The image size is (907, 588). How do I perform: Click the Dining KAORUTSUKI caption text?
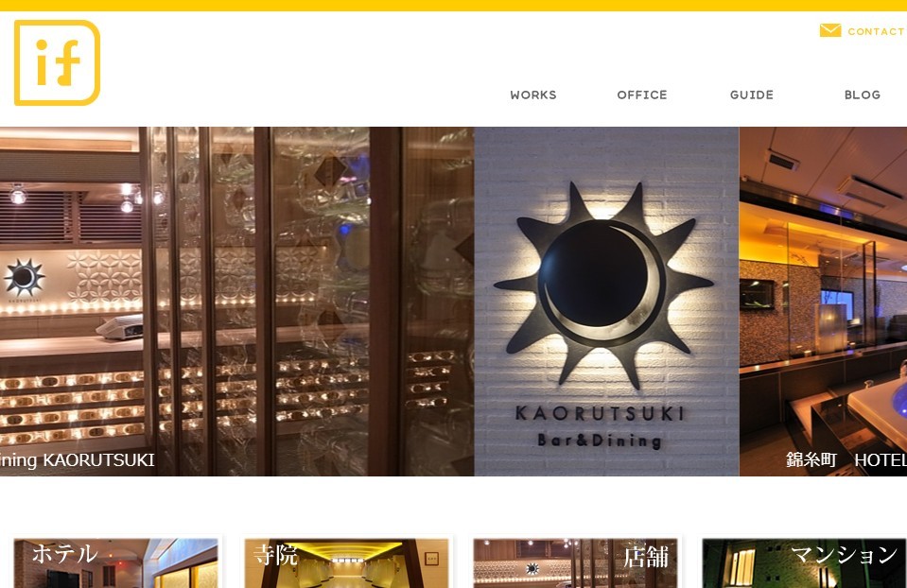(77, 460)
